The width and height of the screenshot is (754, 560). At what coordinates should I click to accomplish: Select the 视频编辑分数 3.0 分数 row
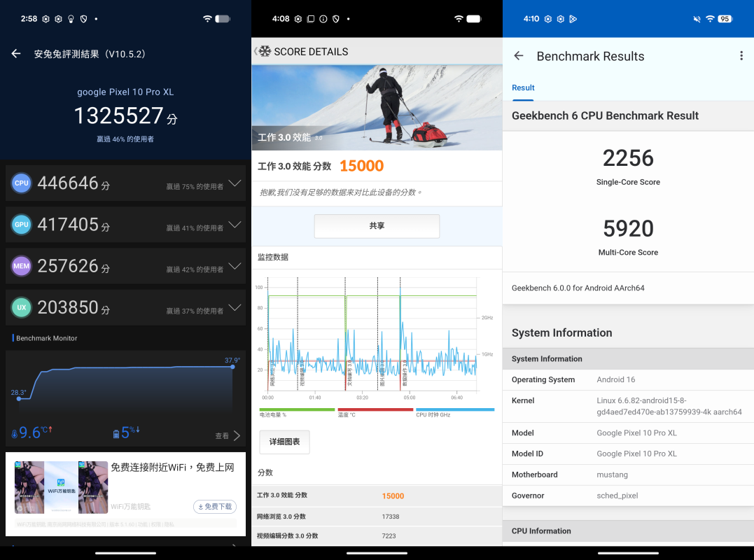(x=377, y=536)
